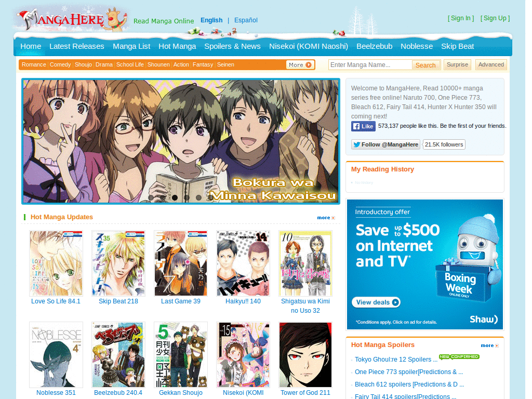Click the Last Game 39 link
Screen dimensions: 532x399
(x=180, y=301)
